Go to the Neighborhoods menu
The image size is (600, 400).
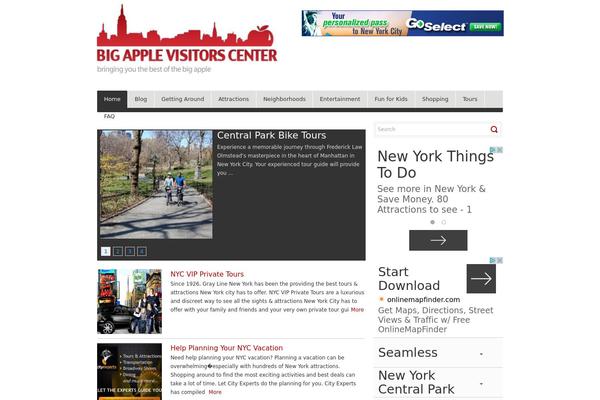[x=284, y=100]
